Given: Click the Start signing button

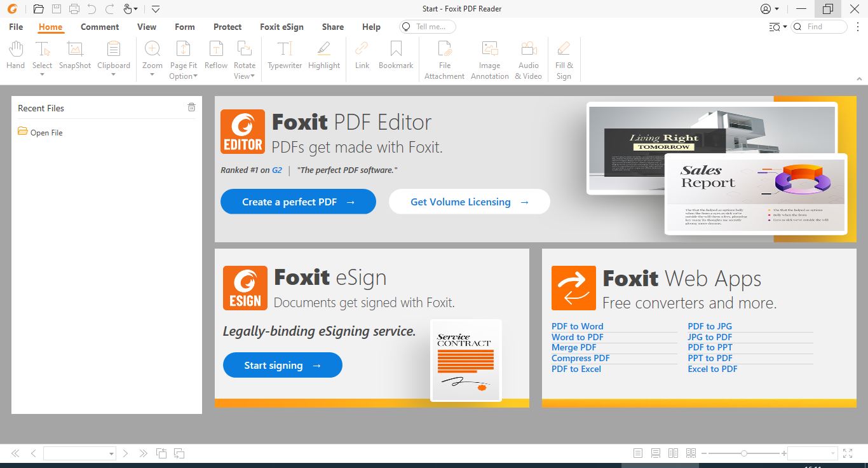Looking at the screenshot, I should point(283,365).
